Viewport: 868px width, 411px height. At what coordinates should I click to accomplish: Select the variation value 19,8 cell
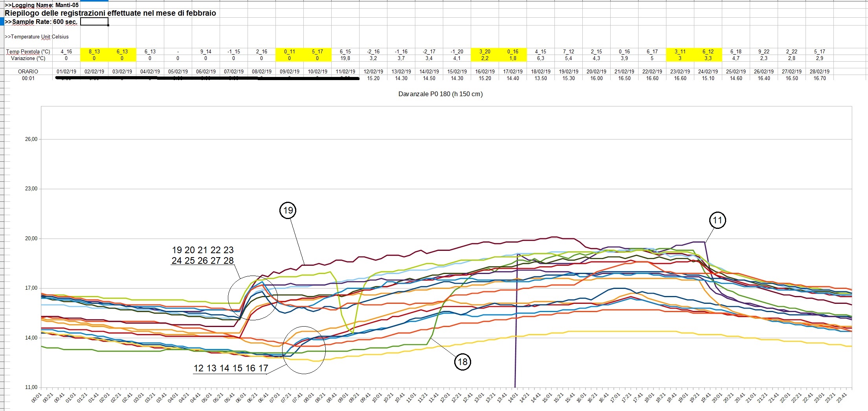coord(345,58)
